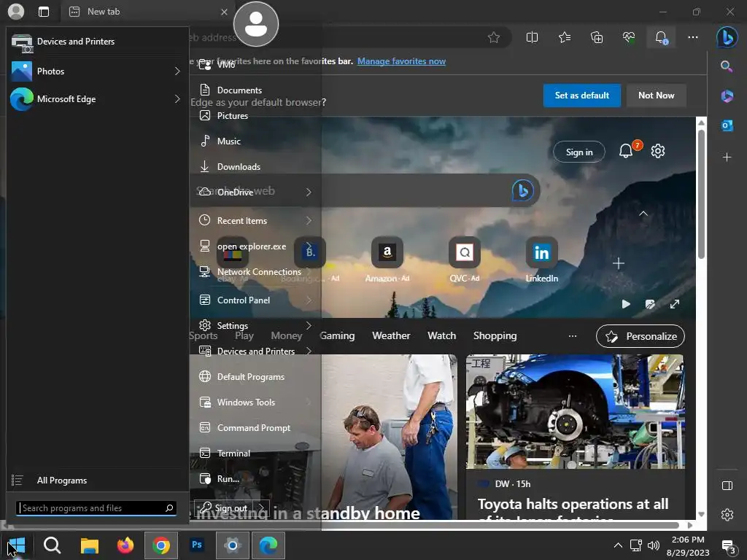The height and width of the screenshot is (560, 747).
Task: Open Devices and Printers pinned item
Action: 98,42
